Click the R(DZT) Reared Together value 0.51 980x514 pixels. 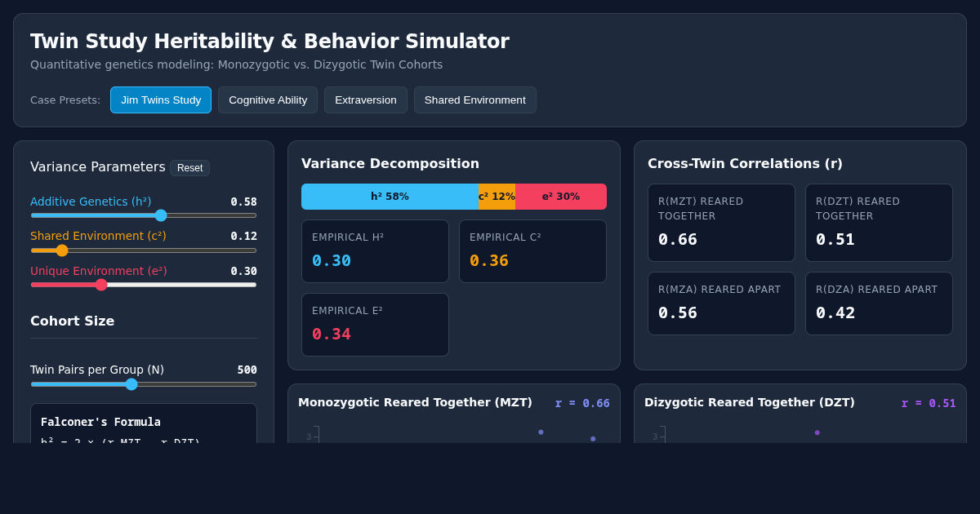point(835,239)
